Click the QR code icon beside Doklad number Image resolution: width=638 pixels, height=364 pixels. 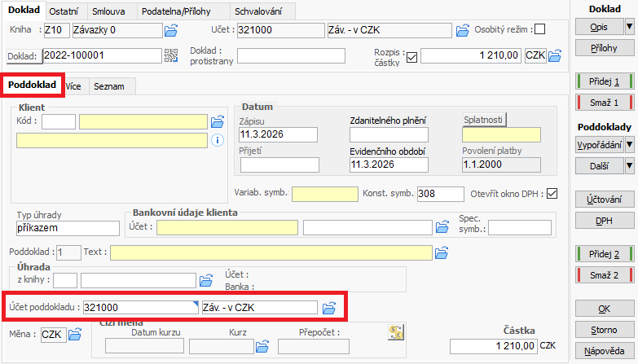pos(171,55)
